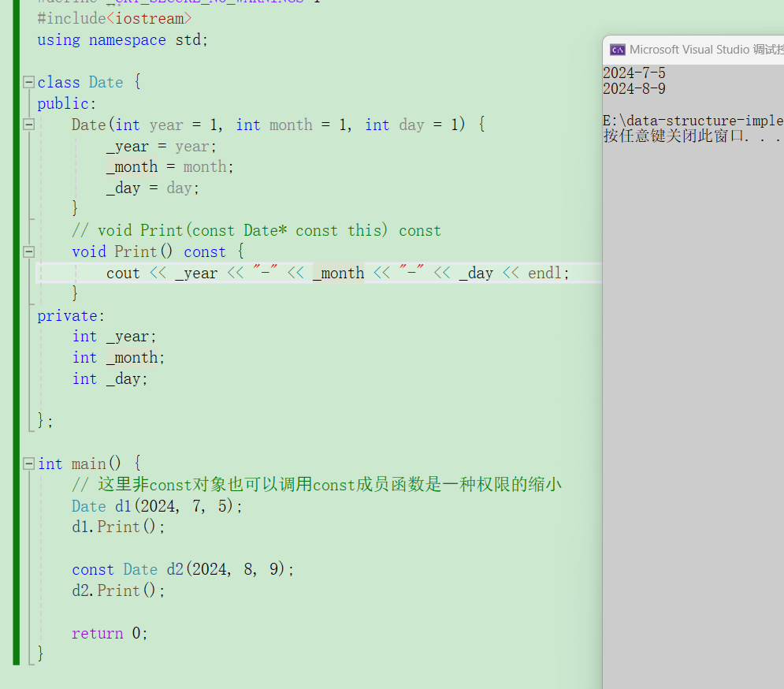The height and width of the screenshot is (689, 784).
Task: Click the d2.Print(); call
Action: point(118,590)
